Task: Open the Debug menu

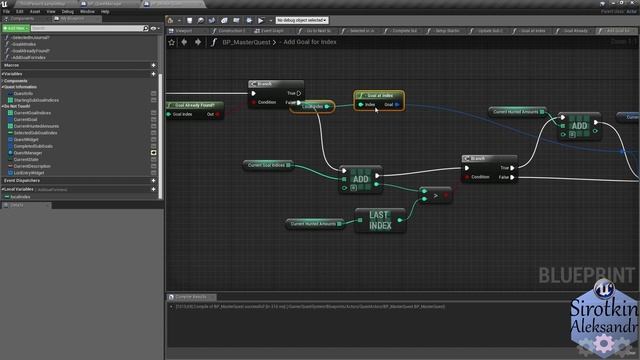Action: 68,11
